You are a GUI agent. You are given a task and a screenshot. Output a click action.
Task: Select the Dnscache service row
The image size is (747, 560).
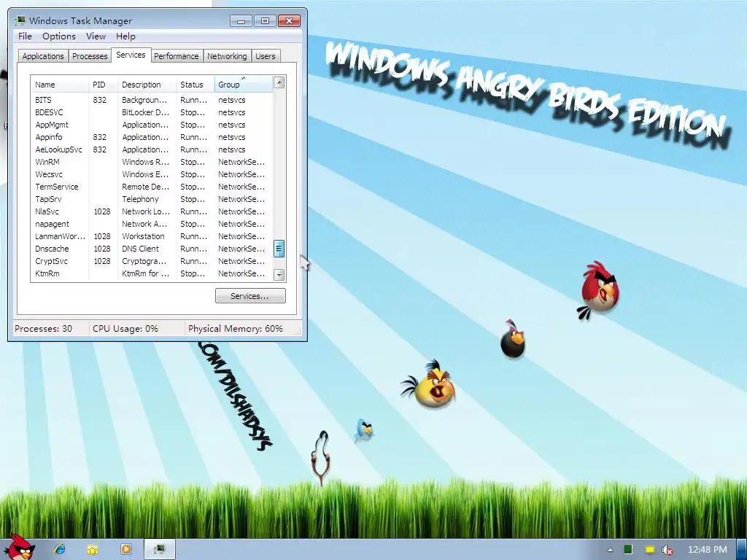[152, 249]
